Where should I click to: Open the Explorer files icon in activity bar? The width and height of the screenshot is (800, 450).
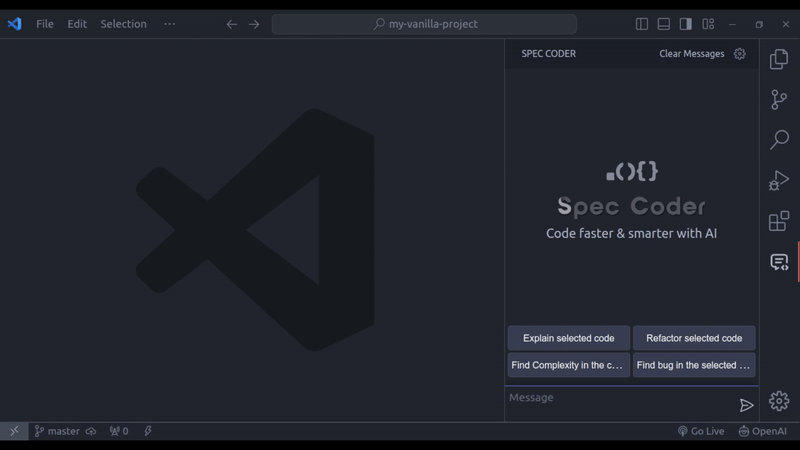pyautogui.click(x=779, y=59)
